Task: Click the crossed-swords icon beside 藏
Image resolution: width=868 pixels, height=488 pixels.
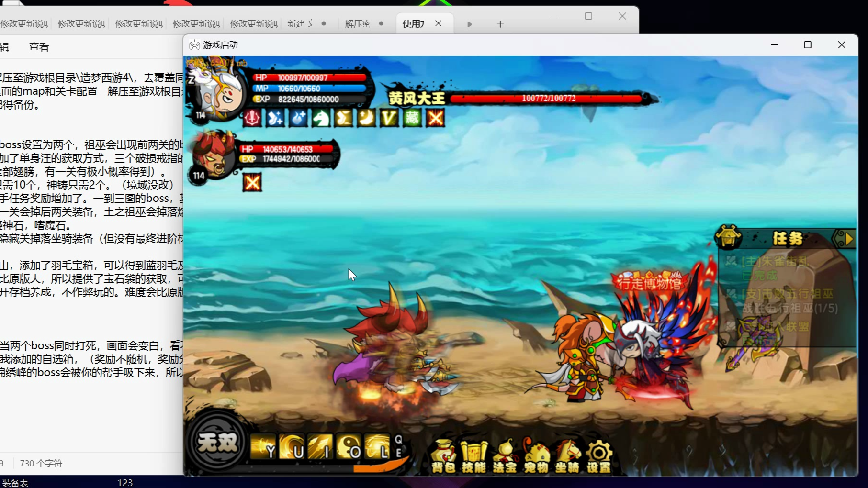Action: coord(435,118)
